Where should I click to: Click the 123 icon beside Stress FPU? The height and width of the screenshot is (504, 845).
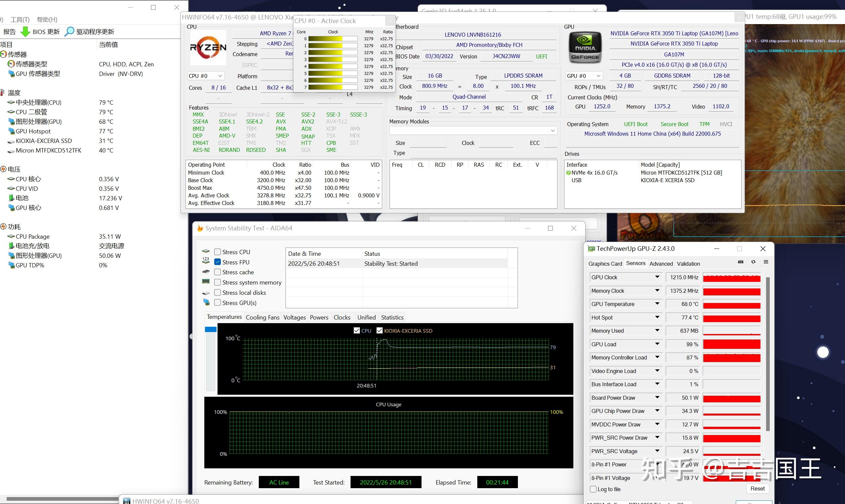click(x=206, y=261)
